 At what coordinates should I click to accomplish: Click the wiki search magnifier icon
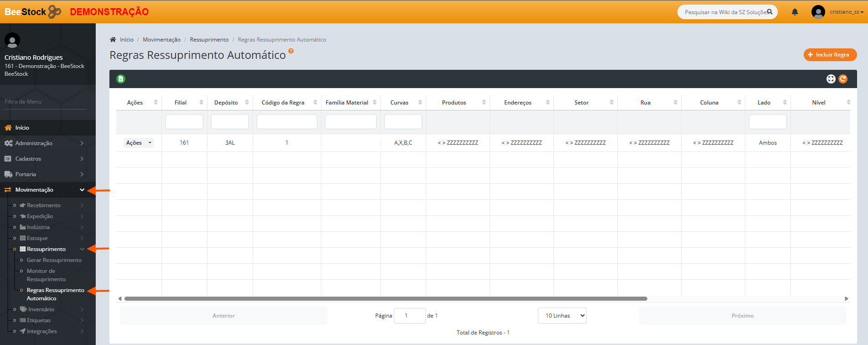[x=770, y=12]
